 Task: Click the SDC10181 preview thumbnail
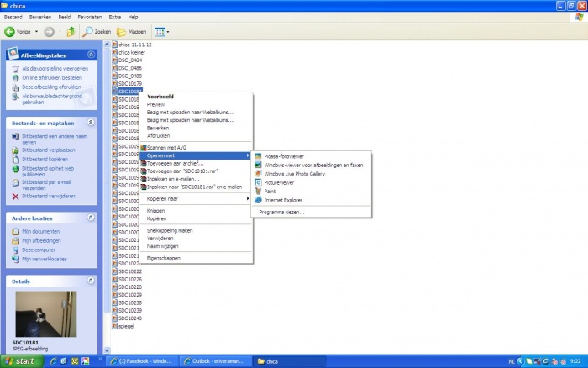coord(45,314)
